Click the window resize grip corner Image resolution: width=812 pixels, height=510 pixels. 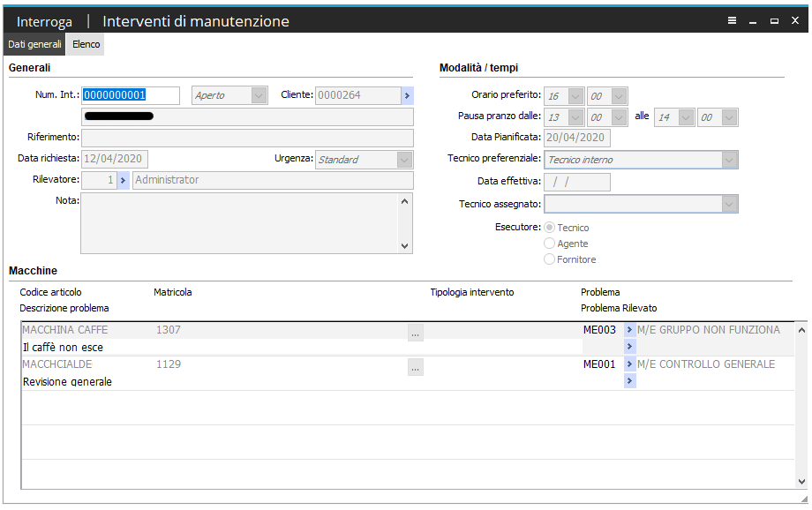pos(804,499)
